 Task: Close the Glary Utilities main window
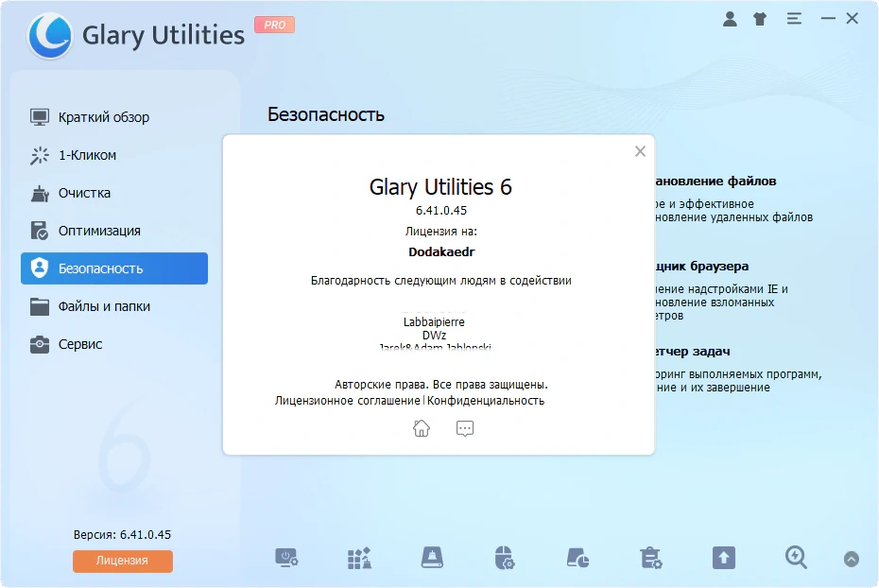[853, 19]
